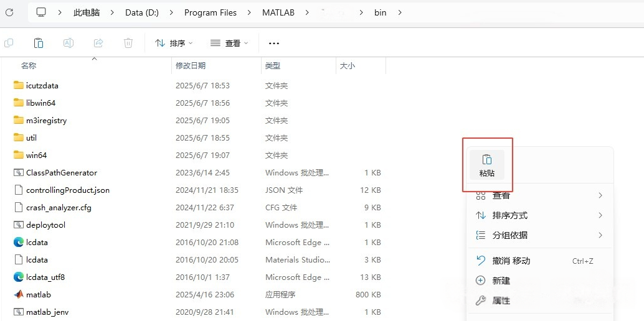The width and height of the screenshot is (644, 321).
Task: Click the Share toolbar icon
Action: pyautogui.click(x=98, y=43)
